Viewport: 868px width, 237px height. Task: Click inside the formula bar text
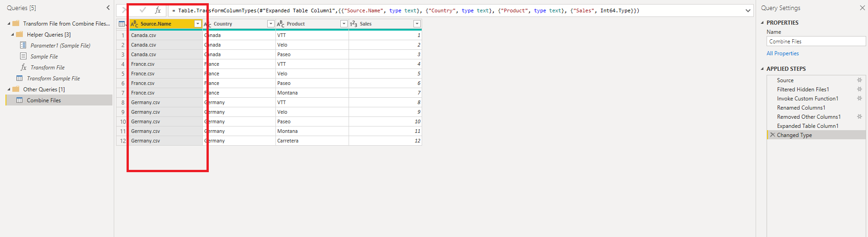pos(406,11)
